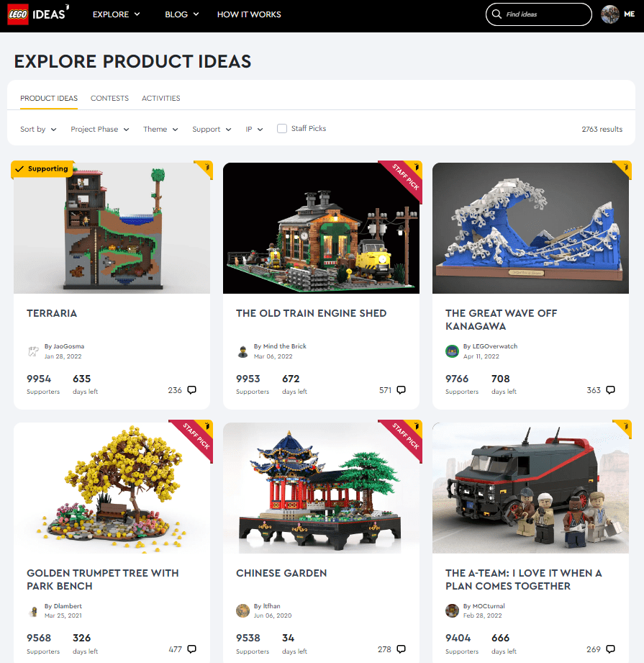Open comments icon on Old Train Engine Shed
Image resolution: width=644 pixels, height=663 pixels.
[402, 390]
